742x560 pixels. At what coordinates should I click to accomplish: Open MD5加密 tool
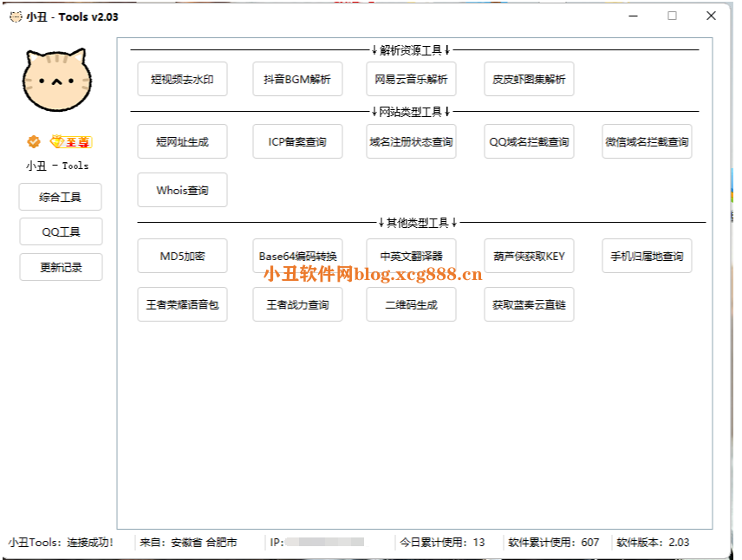coord(182,256)
